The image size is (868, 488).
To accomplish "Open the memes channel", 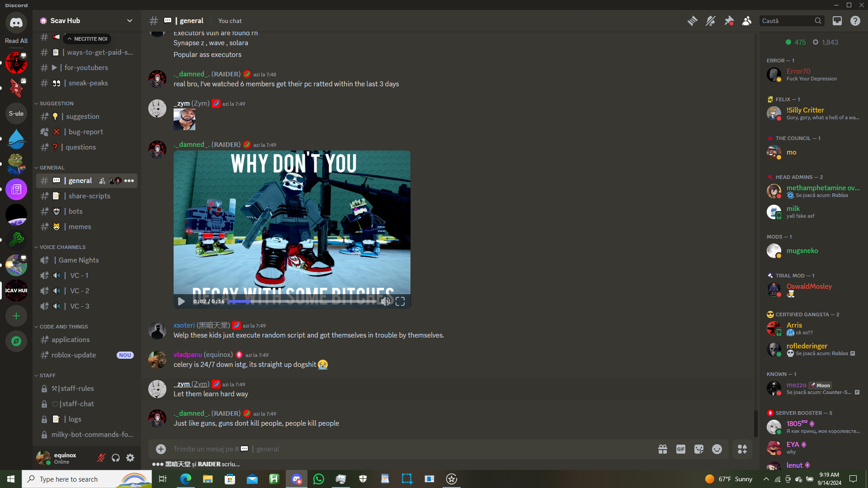I will [80, 227].
